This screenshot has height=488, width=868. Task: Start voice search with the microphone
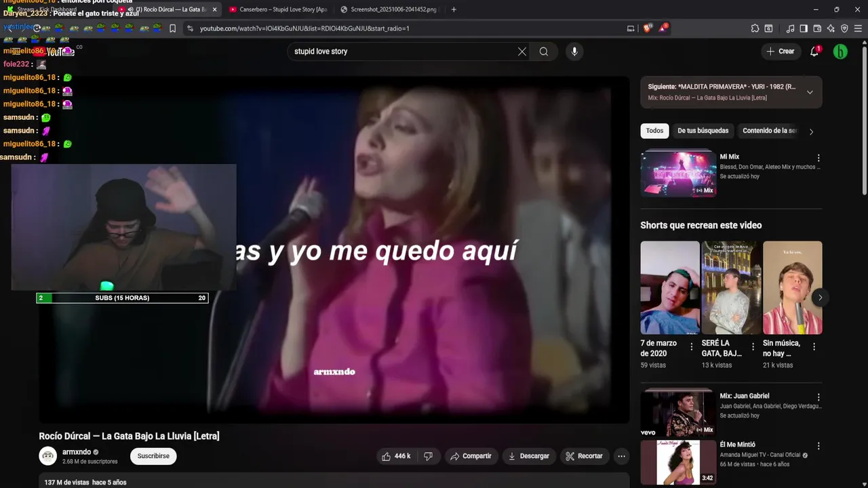[x=574, y=52]
